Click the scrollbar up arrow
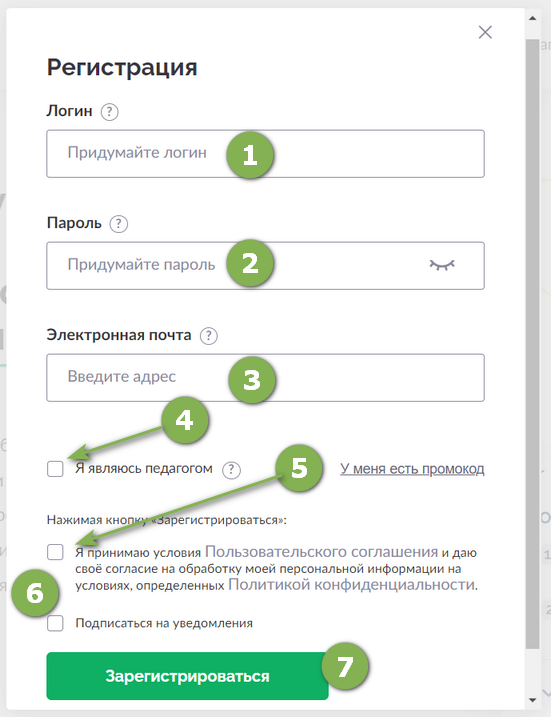551x717 pixels. (532, 19)
